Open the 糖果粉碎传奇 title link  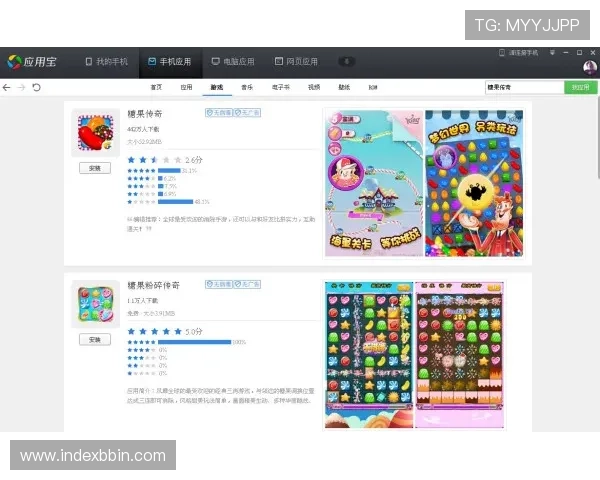point(153,285)
